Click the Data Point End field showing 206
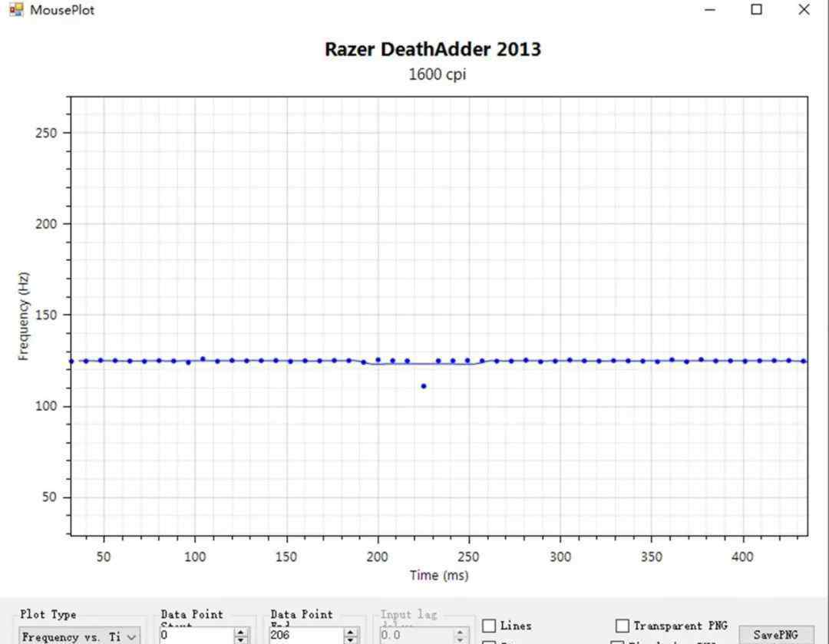Screen dimensions: 829x644 [x=306, y=635]
